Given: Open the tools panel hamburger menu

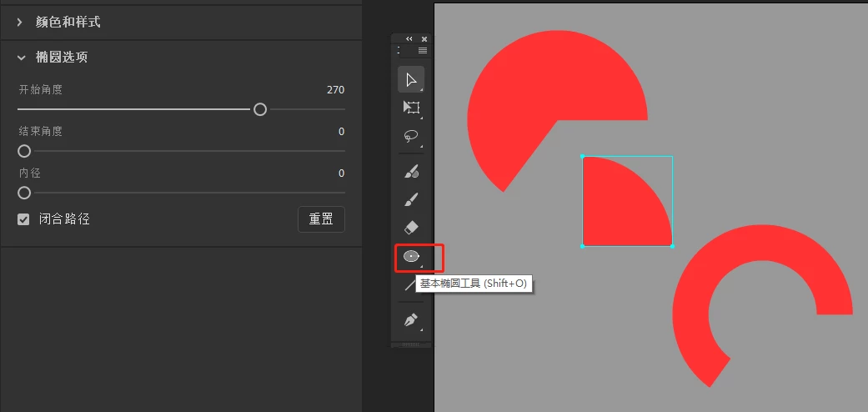Looking at the screenshot, I should (423, 50).
